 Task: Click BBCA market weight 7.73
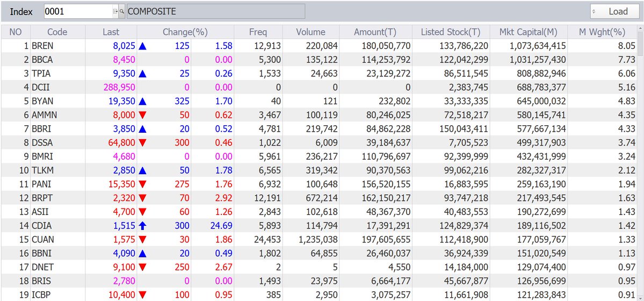(627, 60)
